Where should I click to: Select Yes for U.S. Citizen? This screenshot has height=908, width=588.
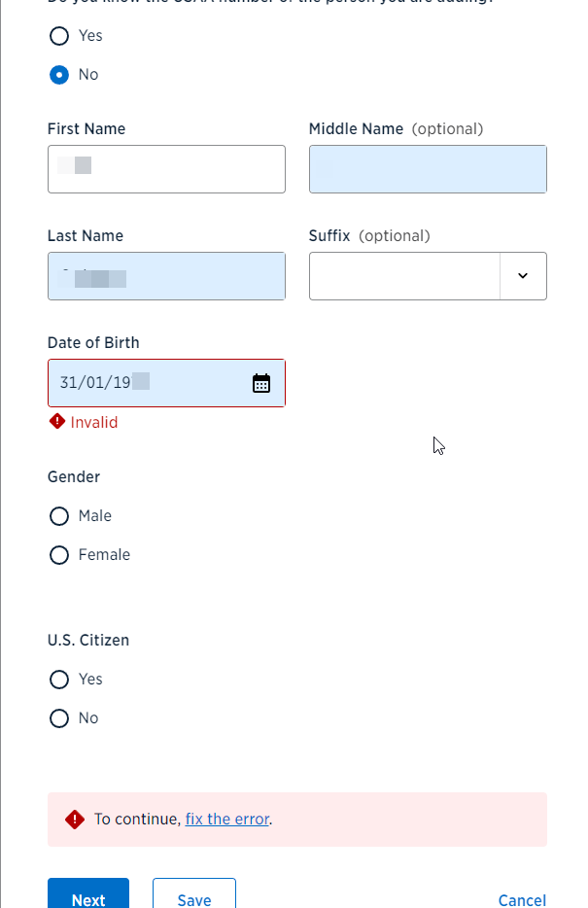pos(59,680)
